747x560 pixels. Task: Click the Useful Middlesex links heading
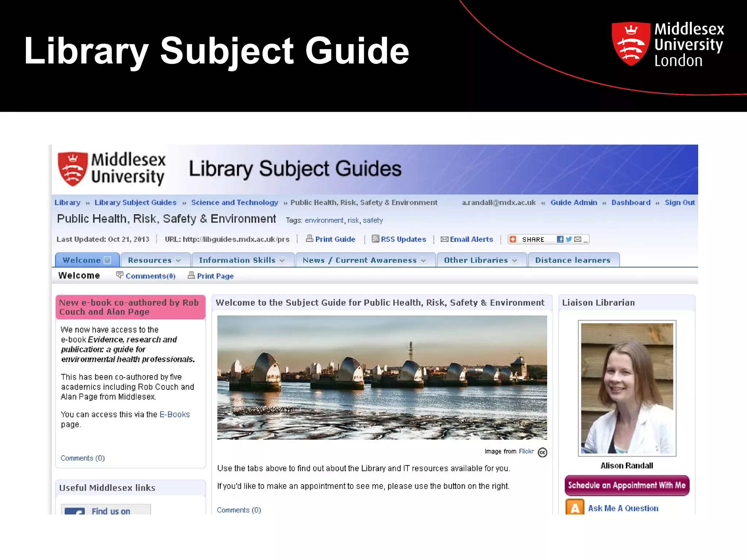point(107,488)
